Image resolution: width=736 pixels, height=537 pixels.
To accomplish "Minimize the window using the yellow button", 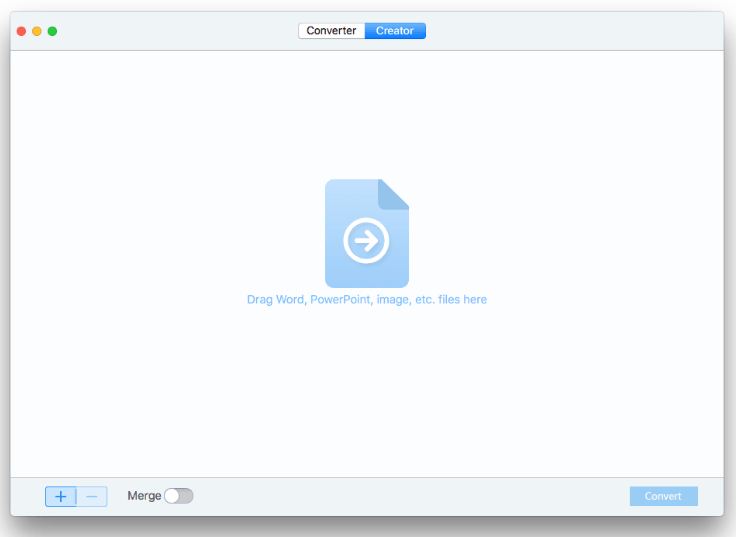I will [x=37, y=31].
